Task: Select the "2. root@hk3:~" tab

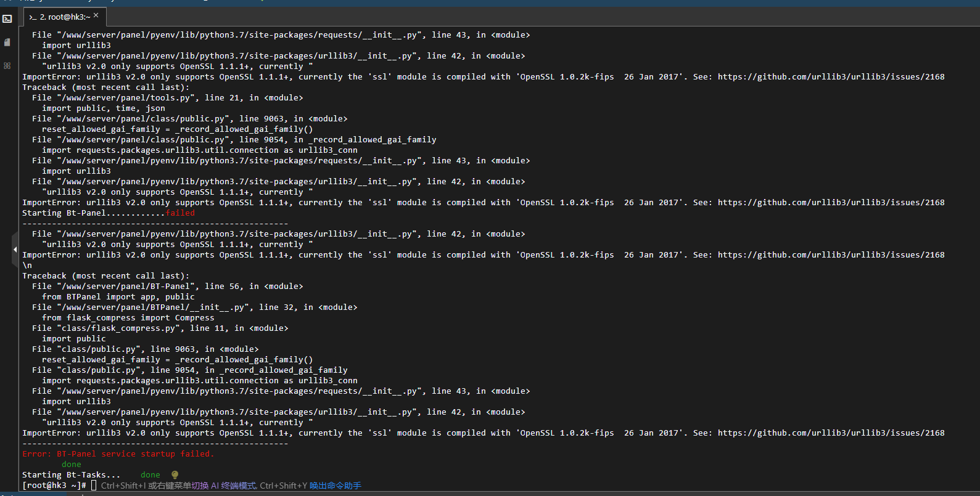Action: point(65,17)
